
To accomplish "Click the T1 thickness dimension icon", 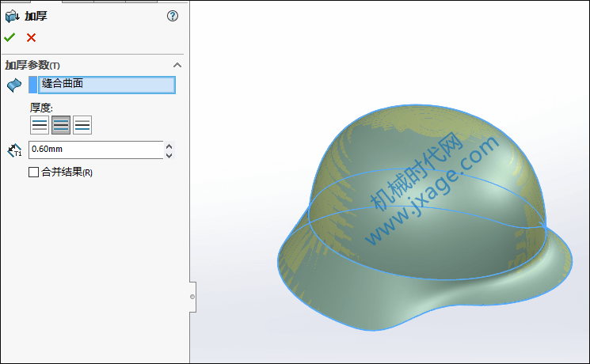I will (x=14, y=150).
